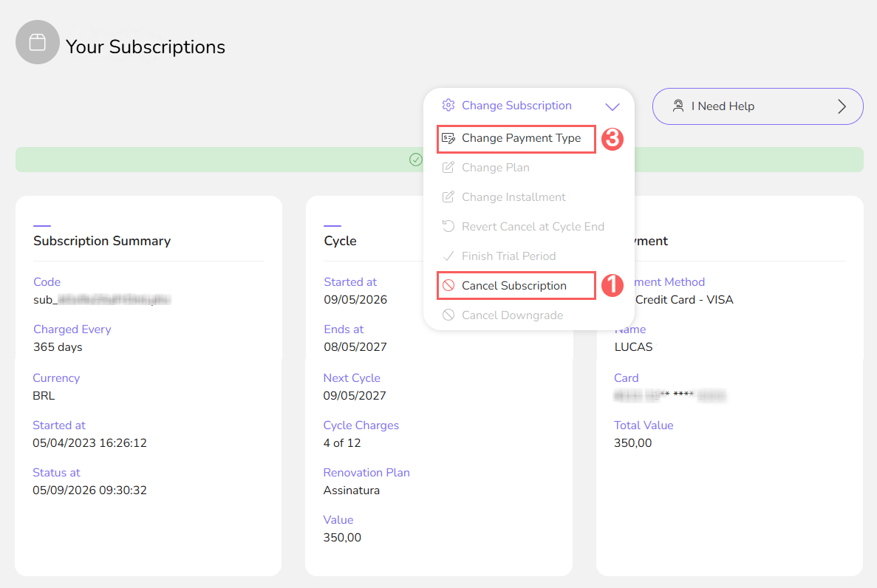Screen dimensions: 877x588
Task: Click the 05/04/2023 16:26:12 start timestamp
Action: pyautogui.click(x=89, y=443)
